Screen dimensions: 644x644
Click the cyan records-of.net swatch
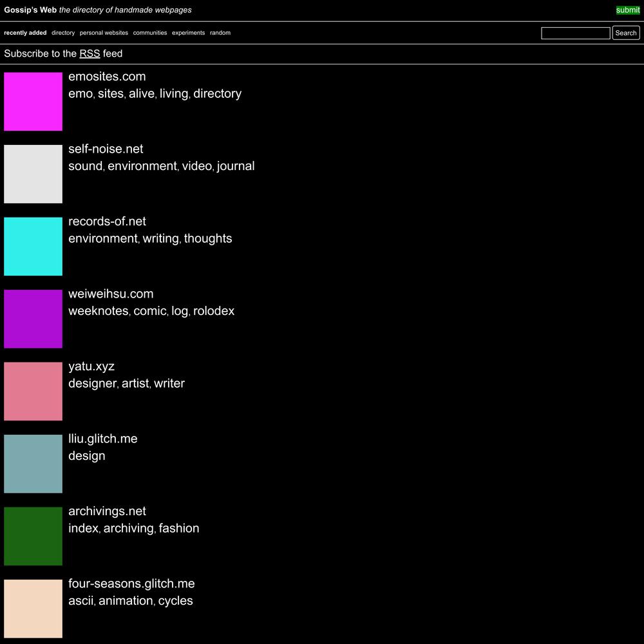[33, 247]
